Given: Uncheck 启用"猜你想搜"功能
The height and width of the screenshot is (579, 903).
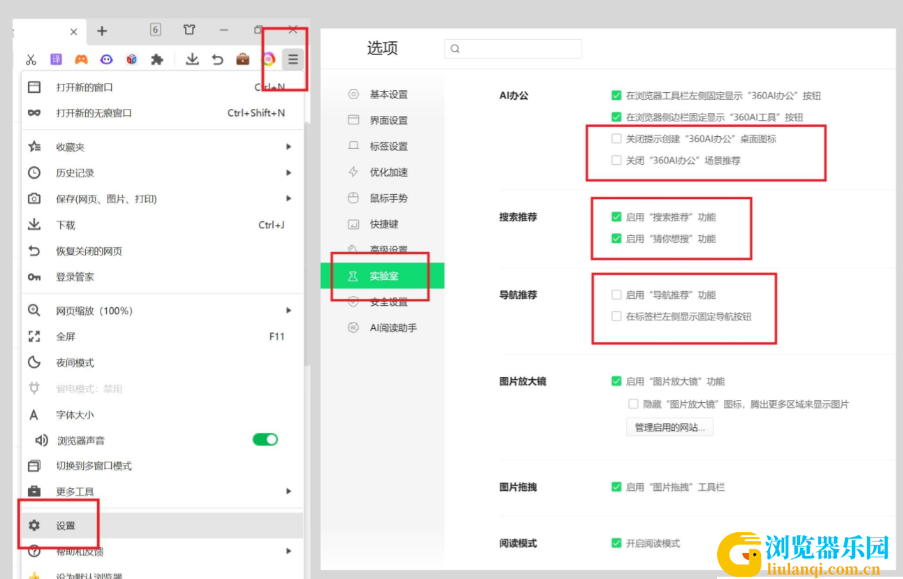Looking at the screenshot, I should point(616,239).
